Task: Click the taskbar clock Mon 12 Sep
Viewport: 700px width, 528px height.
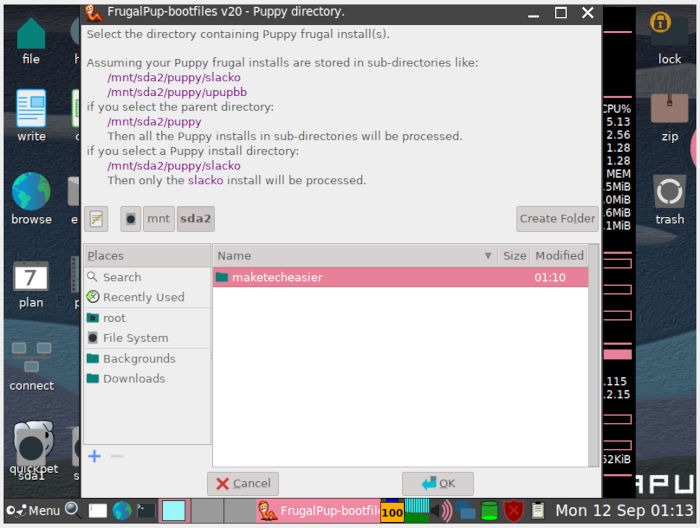Action: point(624,510)
